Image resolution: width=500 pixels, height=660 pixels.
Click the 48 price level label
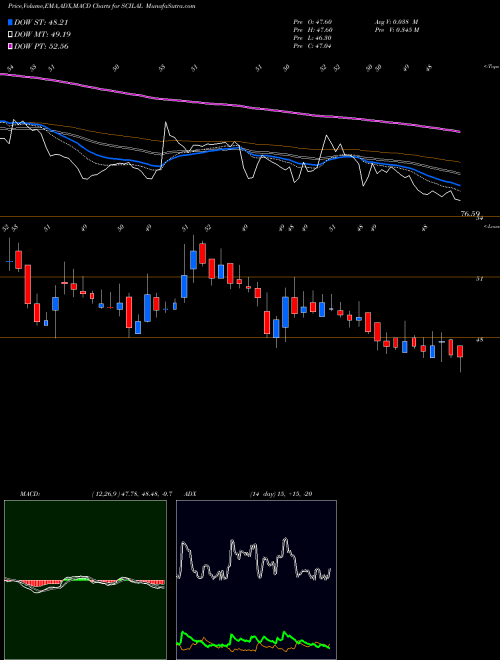[x=479, y=339]
